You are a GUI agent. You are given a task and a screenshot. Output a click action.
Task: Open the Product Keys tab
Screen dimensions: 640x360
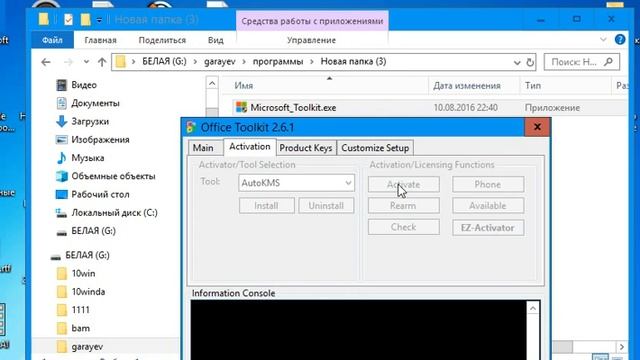point(306,148)
